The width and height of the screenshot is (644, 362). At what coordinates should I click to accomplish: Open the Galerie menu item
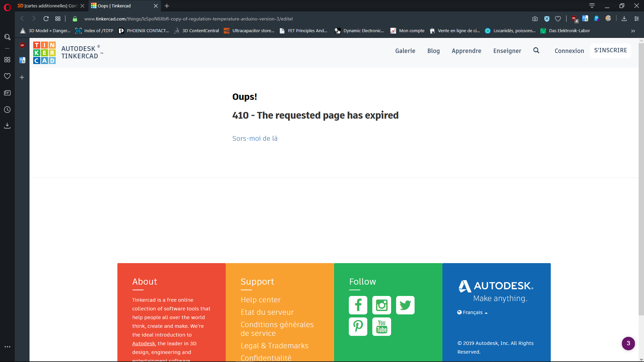tap(405, 51)
